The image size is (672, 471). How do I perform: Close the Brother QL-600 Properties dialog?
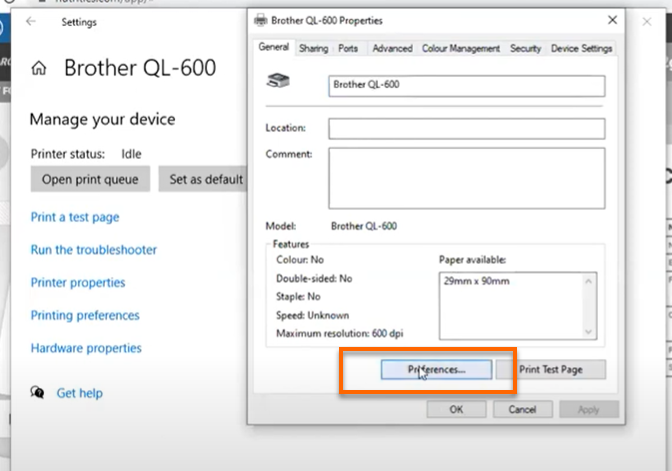pos(611,20)
